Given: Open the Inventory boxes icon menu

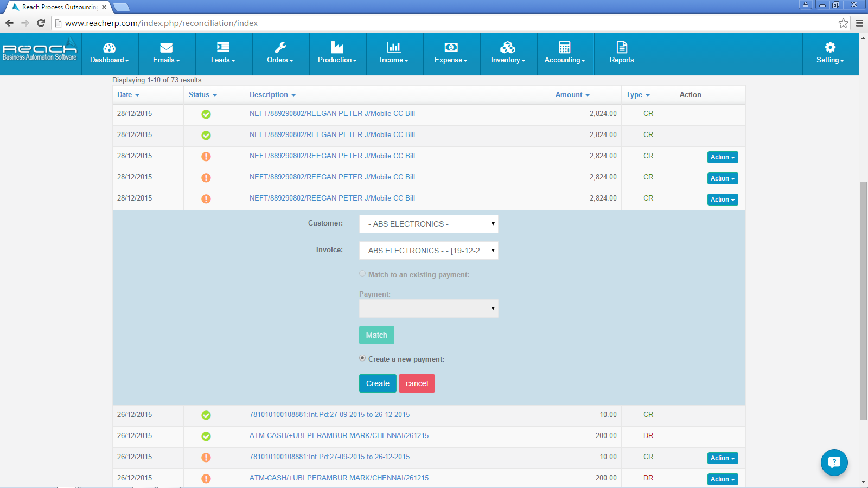Looking at the screenshot, I should (508, 54).
